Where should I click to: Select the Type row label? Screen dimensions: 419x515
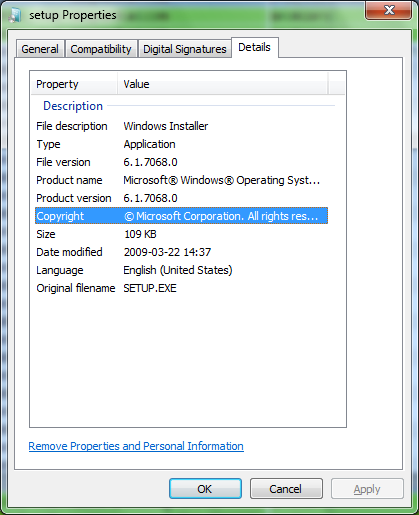pyautogui.click(x=48, y=144)
